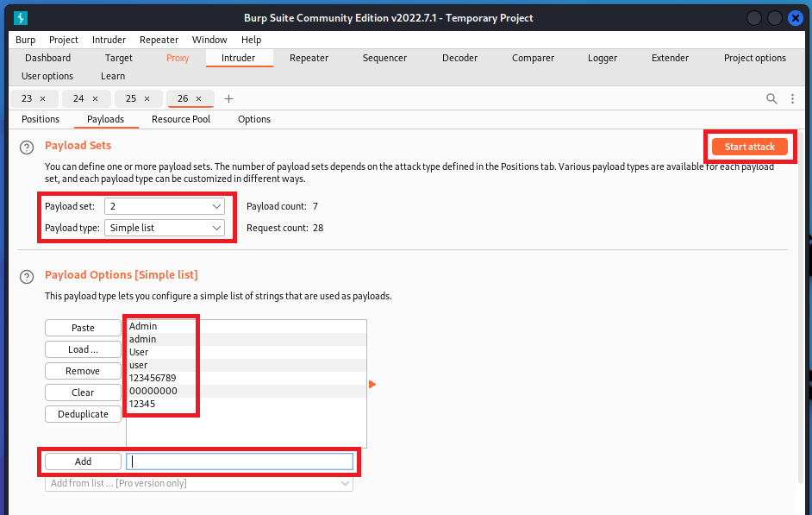Select the lowercase 'user' payload entry
The image size is (812, 515).
[247, 365]
